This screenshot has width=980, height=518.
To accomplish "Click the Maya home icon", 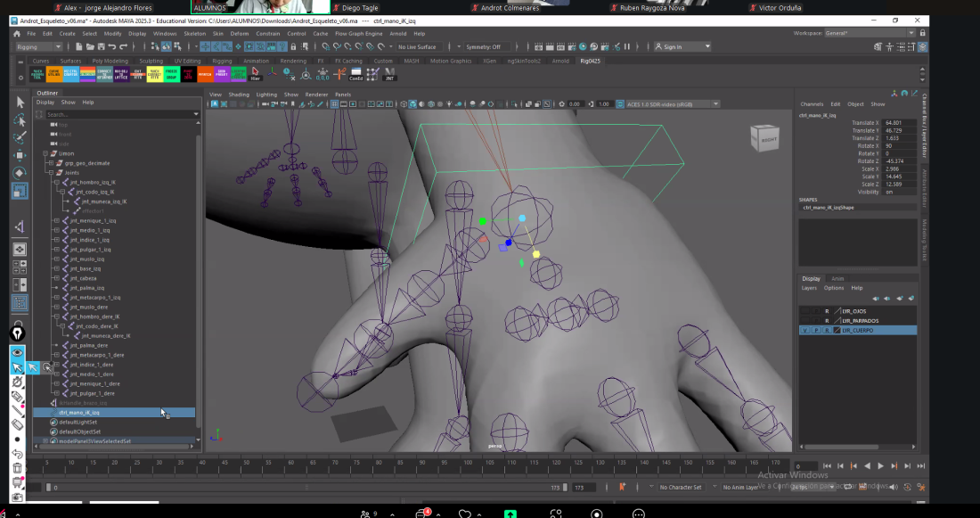I will pos(16,34).
